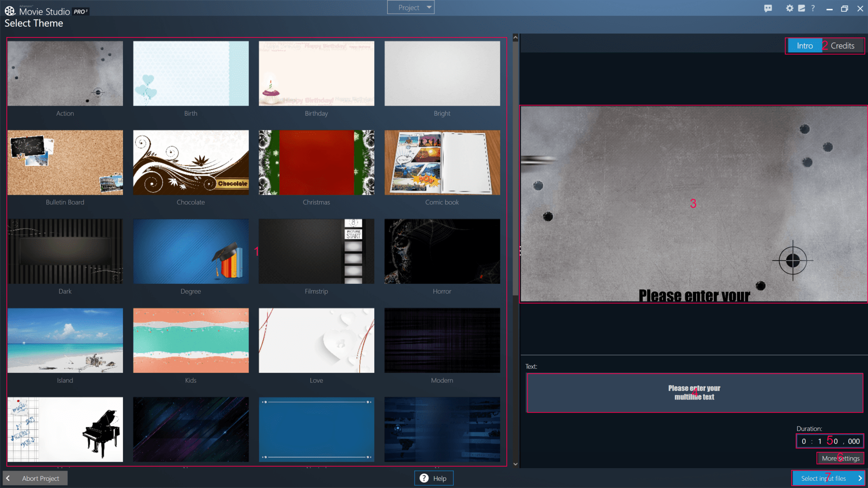Click the Movie Studio logo icon
Screen dimensions: 868x488
[x=10, y=10]
